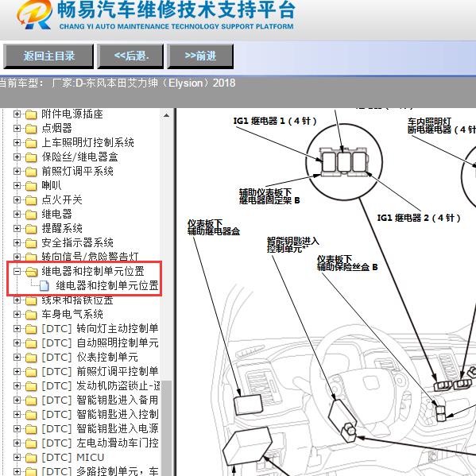
Task: Select the 线束和搭铁位置 tree item
Action: [x=77, y=300]
